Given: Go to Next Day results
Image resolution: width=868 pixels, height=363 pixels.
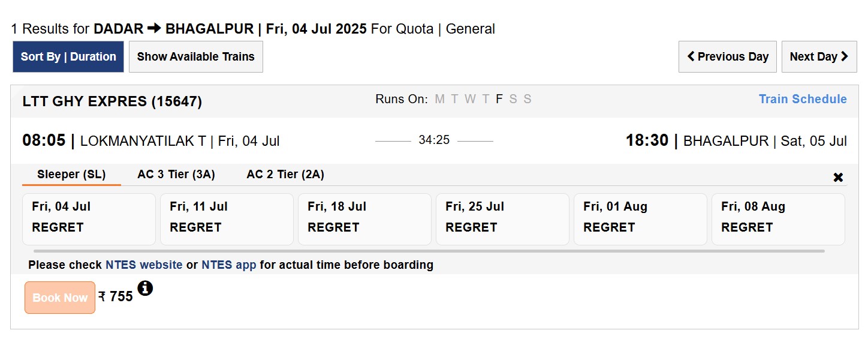Looking at the screenshot, I should (x=819, y=57).
